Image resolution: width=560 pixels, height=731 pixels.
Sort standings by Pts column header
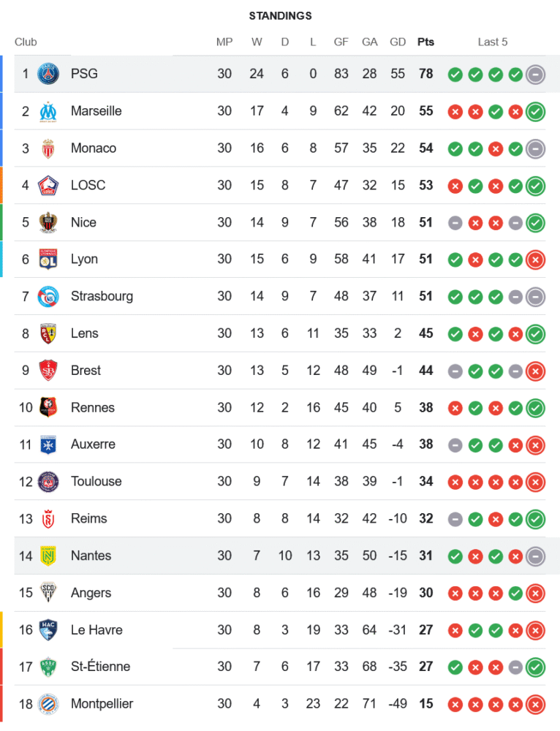tap(425, 42)
